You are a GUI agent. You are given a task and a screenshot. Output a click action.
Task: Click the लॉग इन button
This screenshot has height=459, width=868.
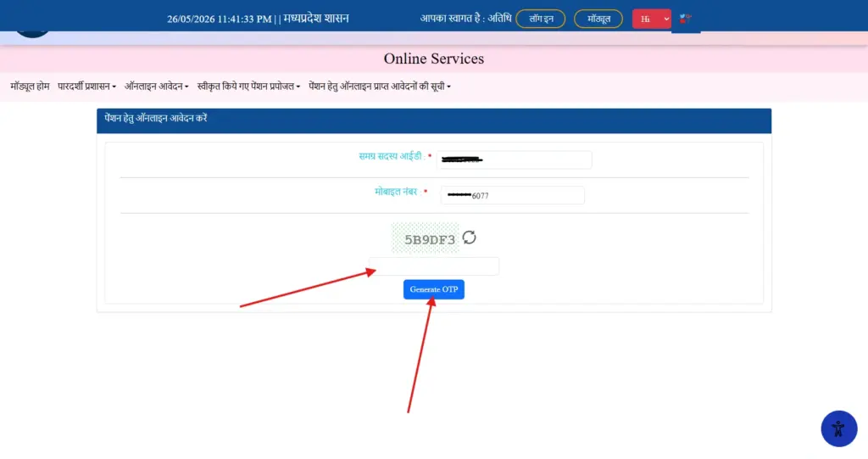[540, 19]
